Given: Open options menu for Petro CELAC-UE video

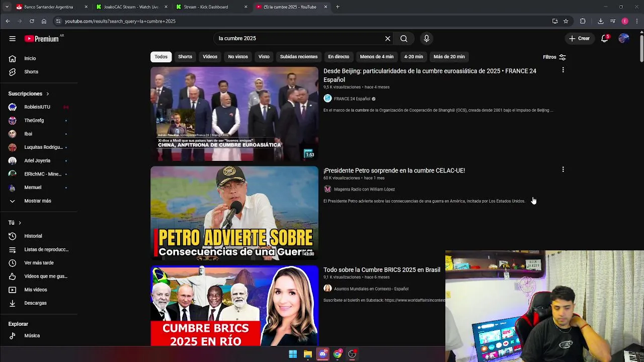Looking at the screenshot, I should pos(563,170).
